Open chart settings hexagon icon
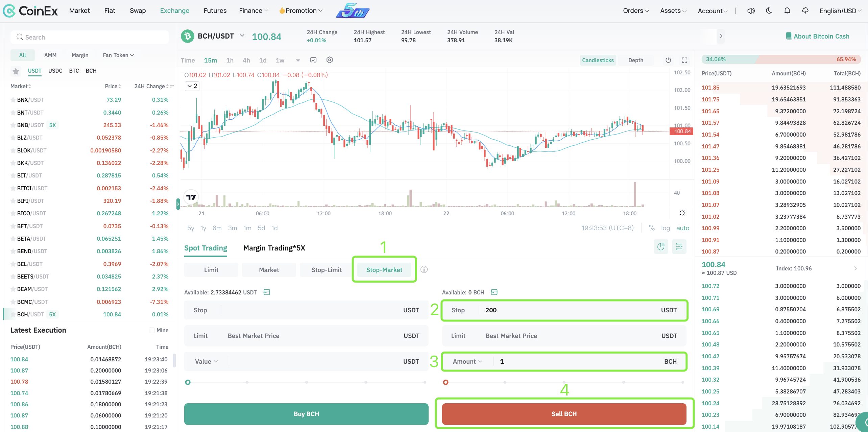868x432 pixels. (330, 60)
